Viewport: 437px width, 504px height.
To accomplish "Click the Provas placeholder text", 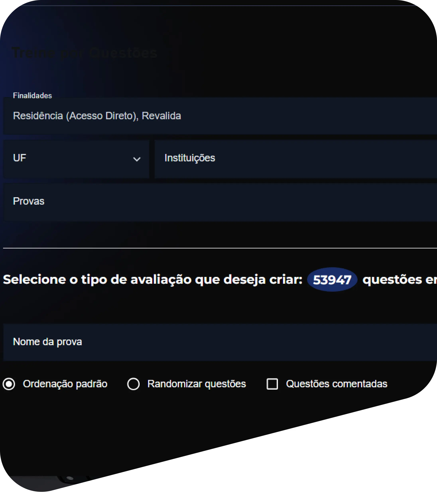I will 29,201.
